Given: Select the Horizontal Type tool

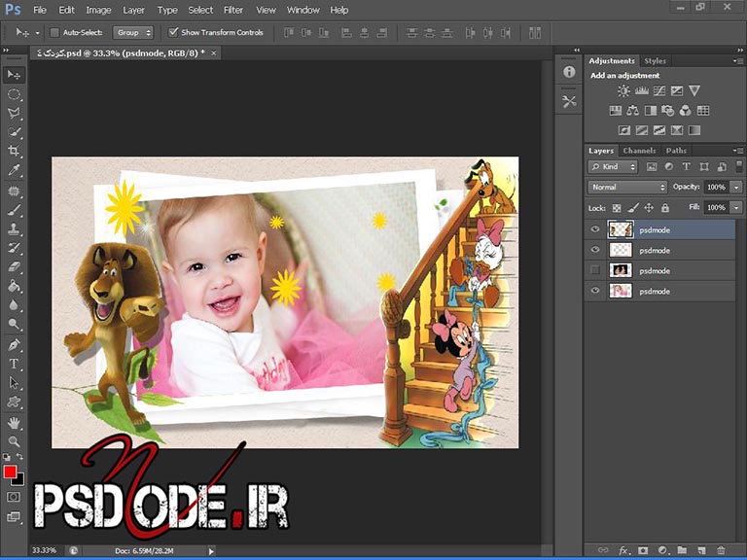Looking at the screenshot, I should (x=14, y=364).
